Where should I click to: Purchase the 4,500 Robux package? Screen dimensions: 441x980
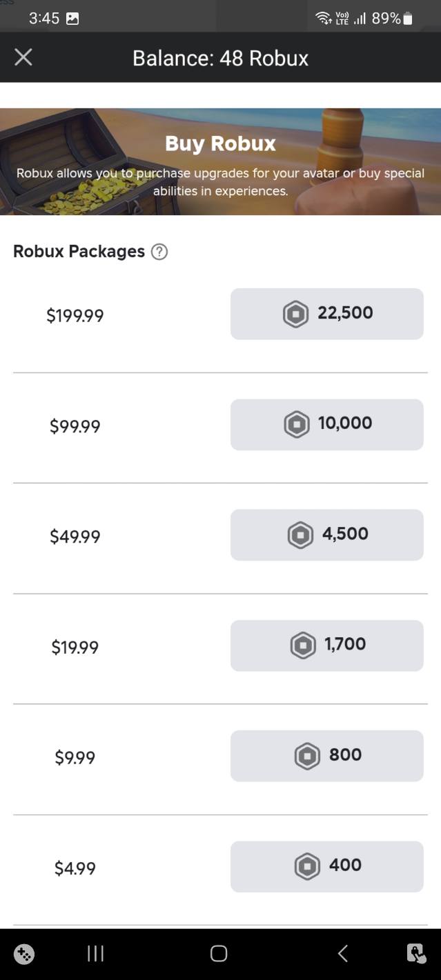pyautogui.click(x=327, y=534)
